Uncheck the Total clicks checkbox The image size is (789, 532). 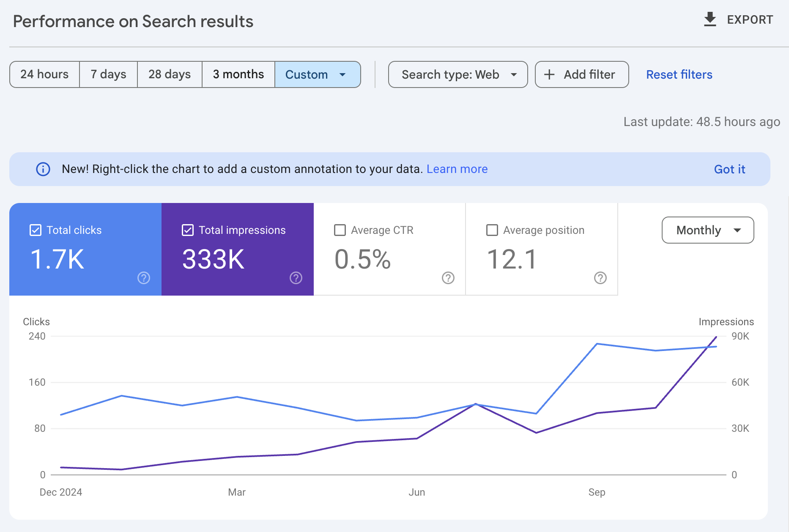click(36, 230)
